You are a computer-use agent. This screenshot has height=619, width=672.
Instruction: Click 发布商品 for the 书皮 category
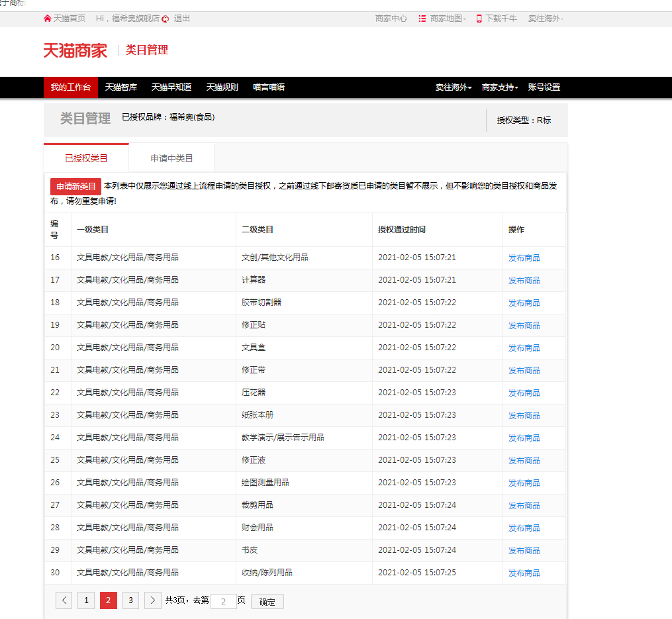click(524, 551)
